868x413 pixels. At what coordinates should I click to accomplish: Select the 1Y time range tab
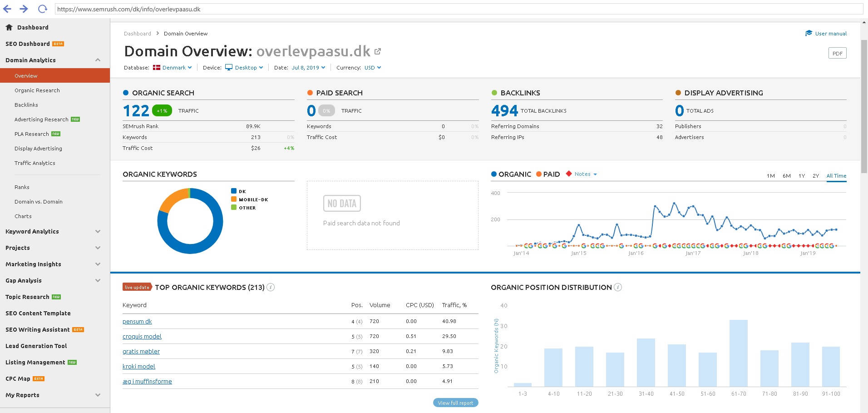801,176
